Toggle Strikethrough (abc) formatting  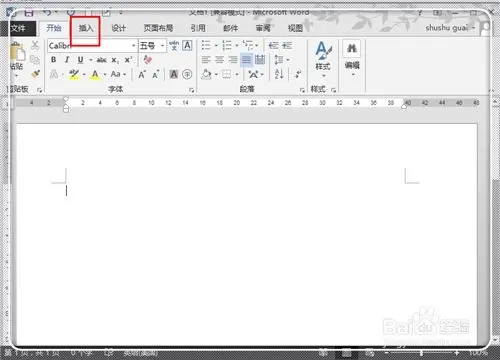tap(101, 60)
